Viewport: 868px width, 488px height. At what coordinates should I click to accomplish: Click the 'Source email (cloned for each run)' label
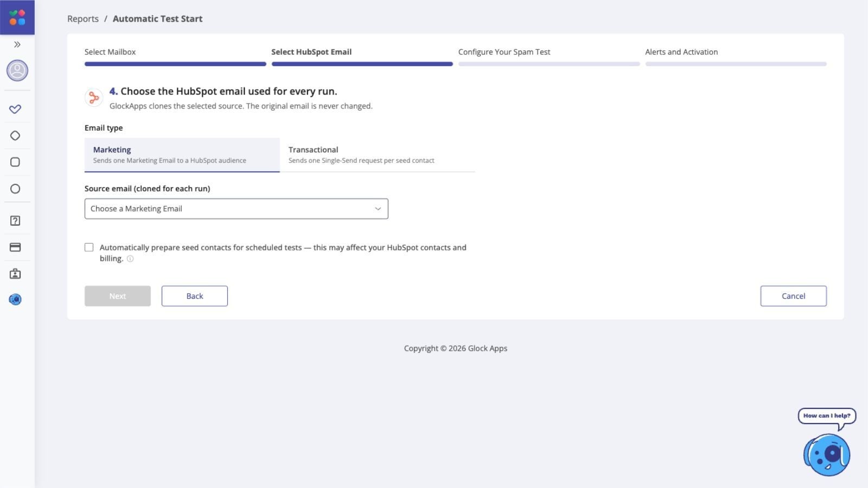pyautogui.click(x=148, y=189)
